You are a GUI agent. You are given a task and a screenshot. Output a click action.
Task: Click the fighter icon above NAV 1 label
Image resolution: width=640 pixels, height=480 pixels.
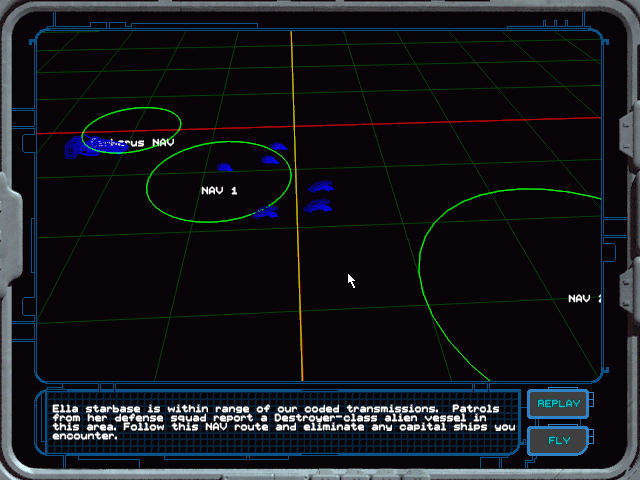coord(225,168)
